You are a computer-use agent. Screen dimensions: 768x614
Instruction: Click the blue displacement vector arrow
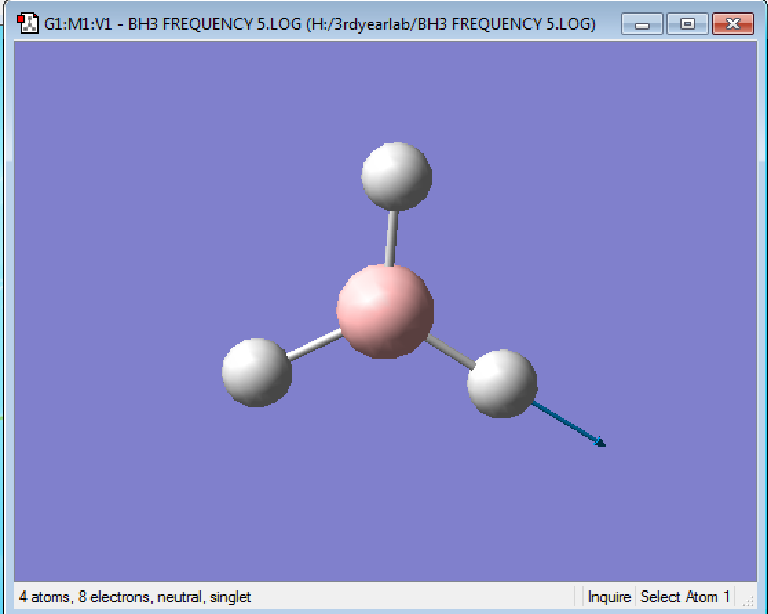pyautogui.click(x=569, y=424)
